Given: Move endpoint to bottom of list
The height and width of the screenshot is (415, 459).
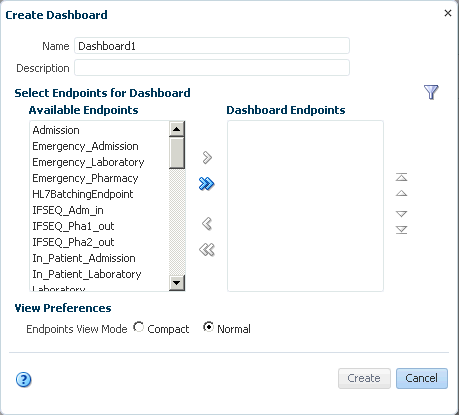Looking at the screenshot, I should click(x=401, y=230).
